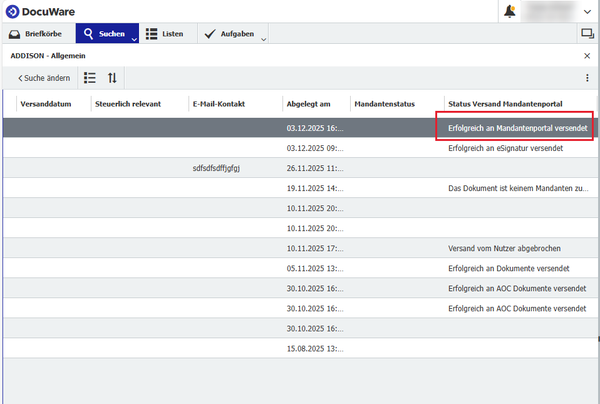Click the DocuWare logo
This screenshot has width=600, height=404.
(40, 11)
